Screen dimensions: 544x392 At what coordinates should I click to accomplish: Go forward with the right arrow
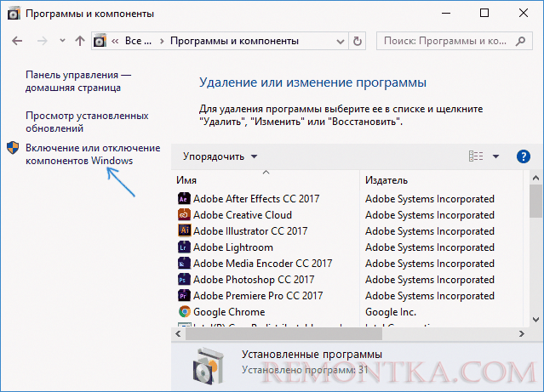click(42, 41)
